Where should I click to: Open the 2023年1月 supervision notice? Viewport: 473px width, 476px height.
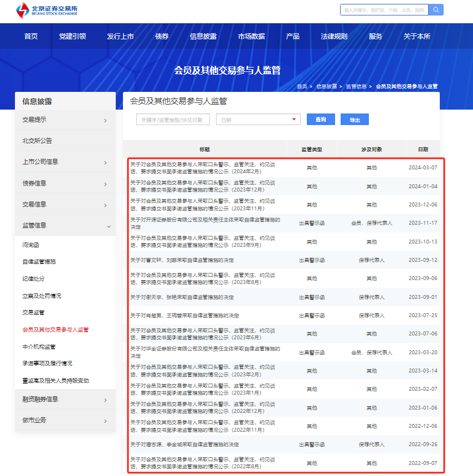[203, 389]
